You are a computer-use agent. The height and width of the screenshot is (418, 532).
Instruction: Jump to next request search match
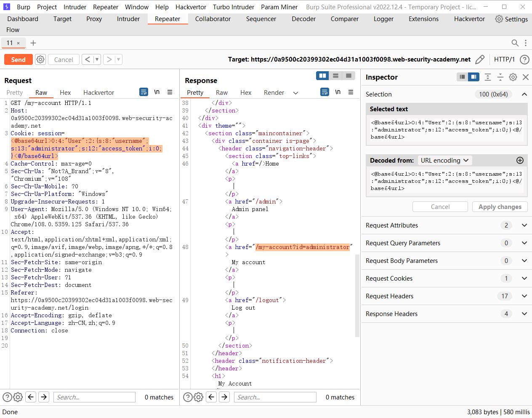tap(44, 397)
